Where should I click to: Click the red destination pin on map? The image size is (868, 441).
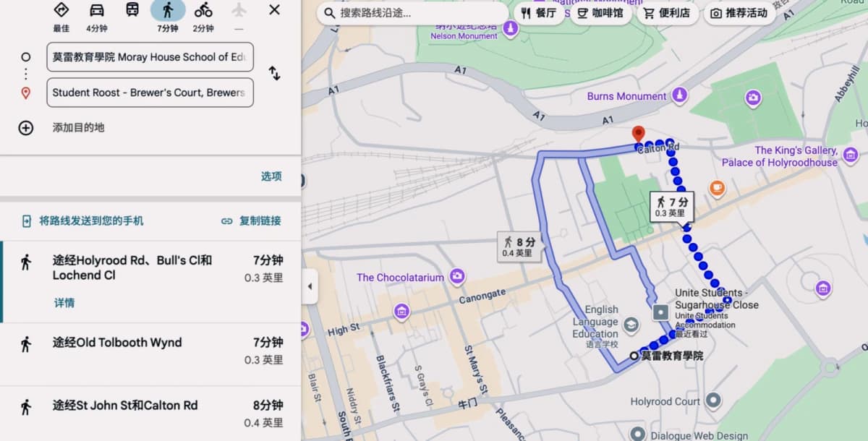point(638,134)
